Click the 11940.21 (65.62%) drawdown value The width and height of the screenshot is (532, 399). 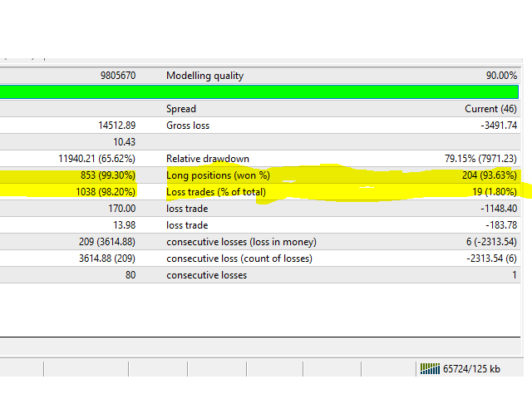click(96, 159)
